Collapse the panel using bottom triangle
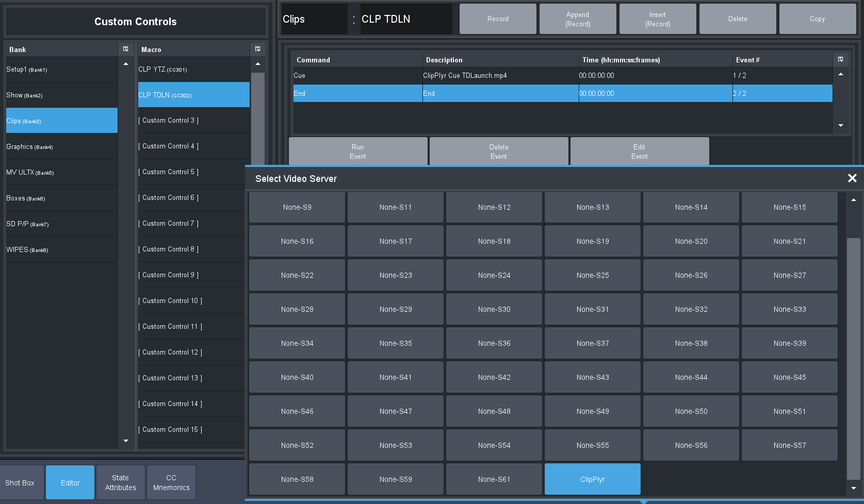 tap(643, 501)
